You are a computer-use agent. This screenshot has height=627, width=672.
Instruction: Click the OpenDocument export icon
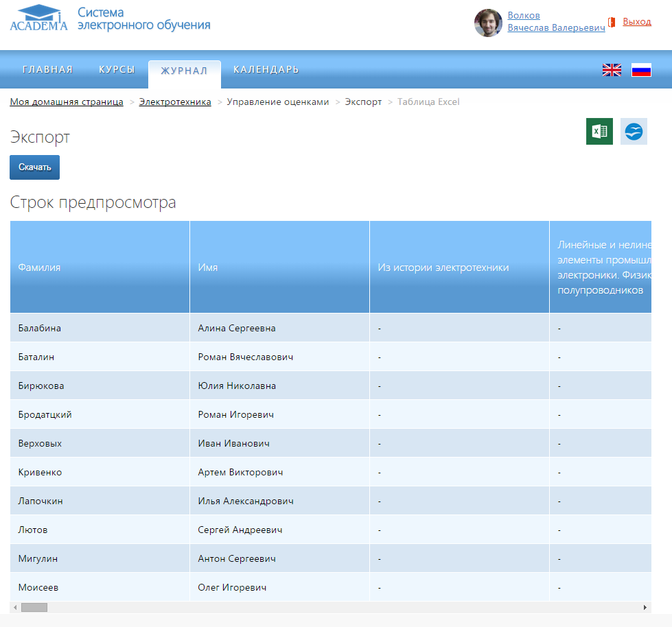[x=634, y=131]
